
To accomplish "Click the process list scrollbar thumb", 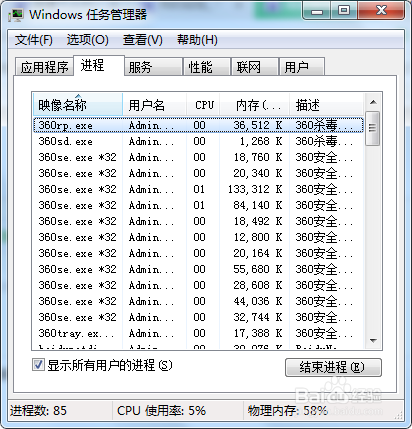I will click(373, 128).
